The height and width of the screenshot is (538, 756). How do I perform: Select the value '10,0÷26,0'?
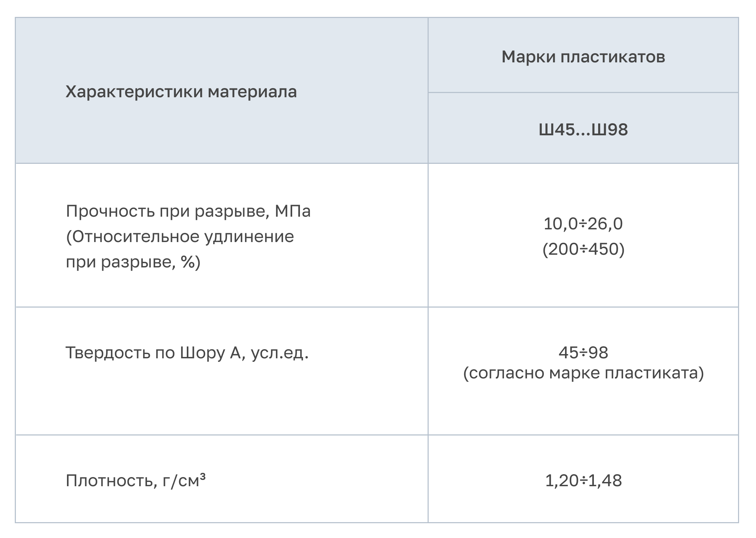pyautogui.click(x=583, y=224)
